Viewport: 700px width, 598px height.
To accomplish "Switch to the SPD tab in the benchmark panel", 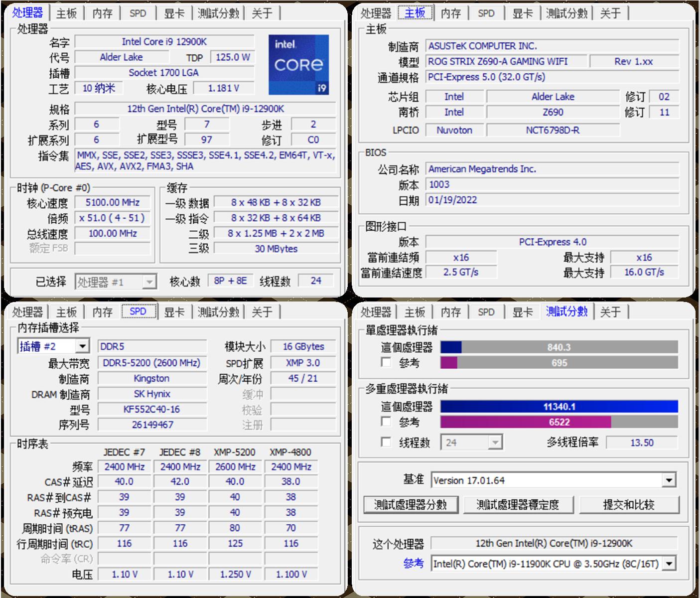I will tap(487, 311).
